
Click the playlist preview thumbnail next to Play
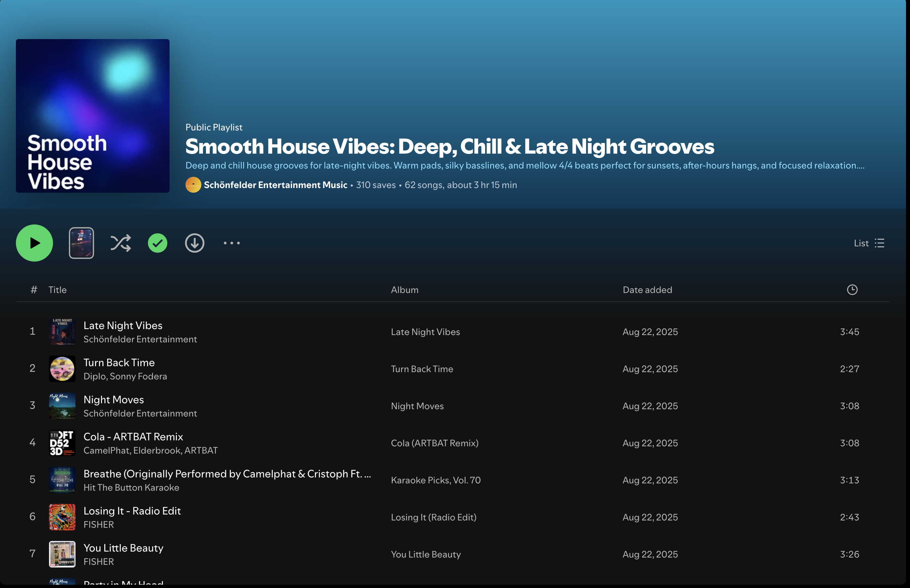[81, 243]
